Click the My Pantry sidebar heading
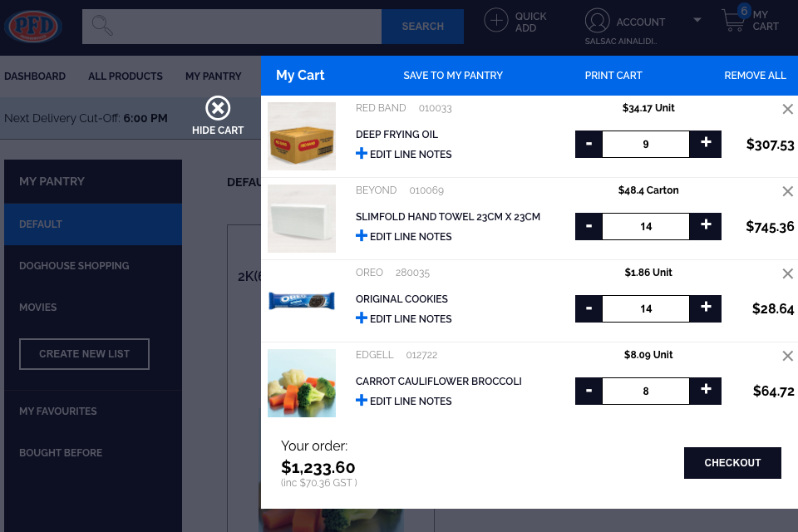Screen dimensions: 798x532 pos(52,181)
